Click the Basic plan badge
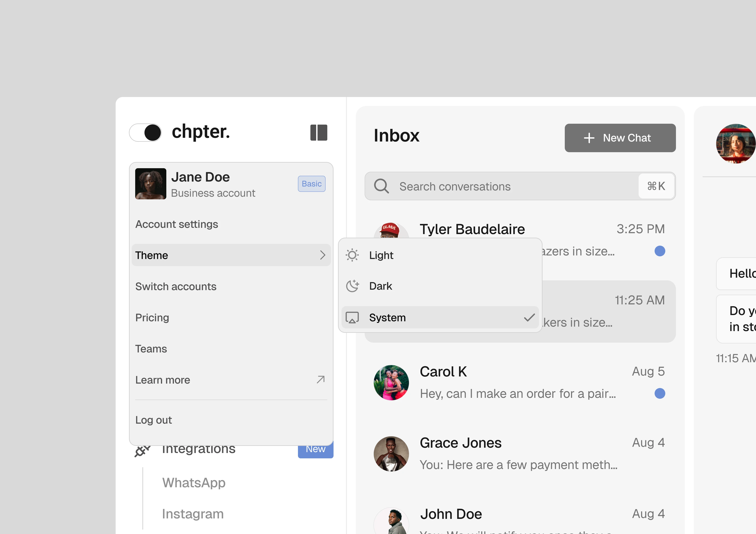This screenshot has width=756, height=534. (311, 184)
